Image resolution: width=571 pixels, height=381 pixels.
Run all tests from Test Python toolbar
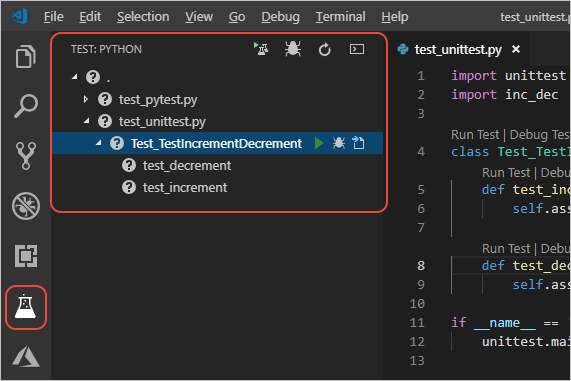tap(261, 49)
